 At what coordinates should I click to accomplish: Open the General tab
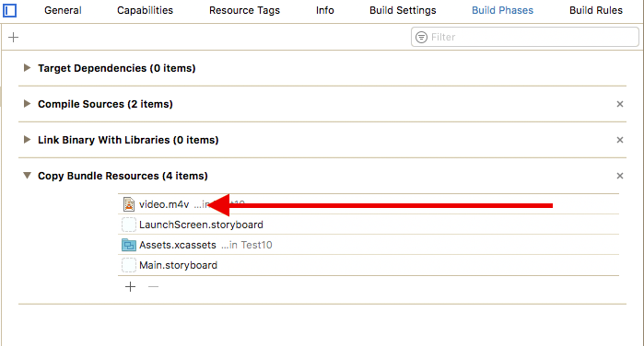pyautogui.click(x=63, y=10)
